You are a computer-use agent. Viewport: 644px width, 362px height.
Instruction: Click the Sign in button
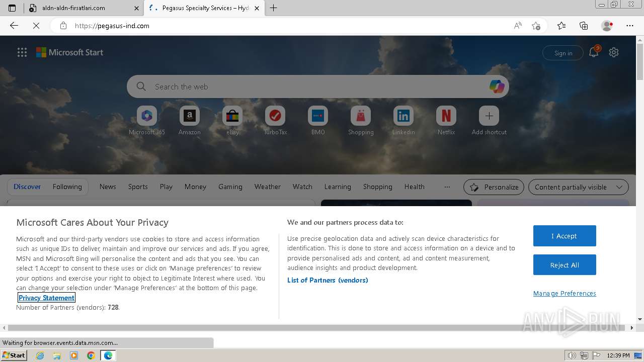point(563,53)
